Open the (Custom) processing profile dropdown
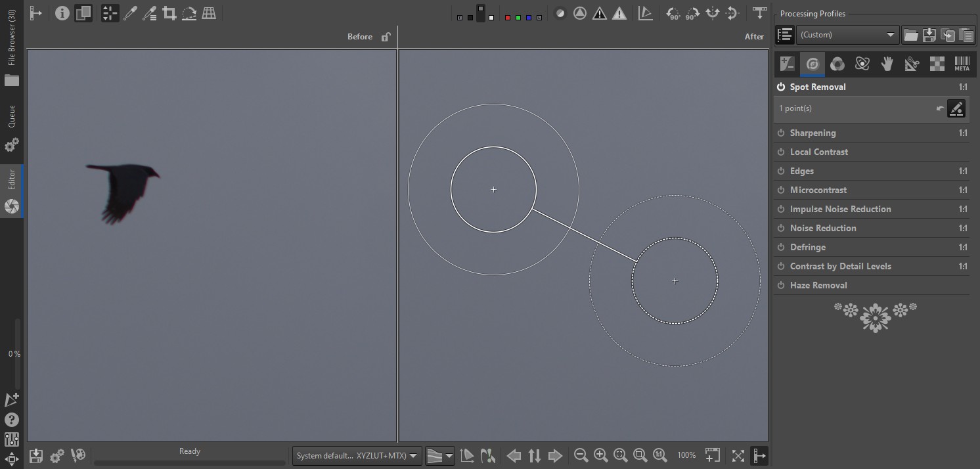Viewport: 980px width, 469px height. coord(847,35)
